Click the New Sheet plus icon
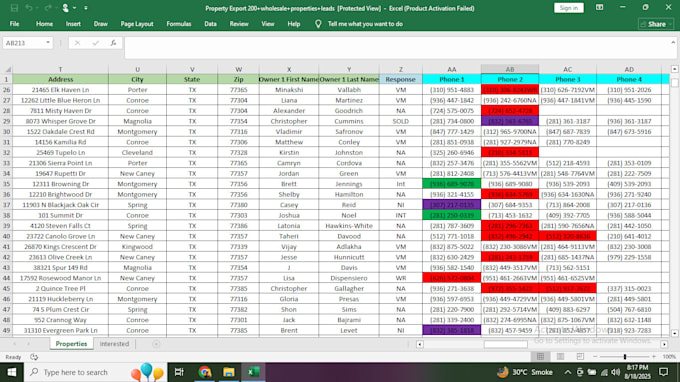 [x=156, y=344]
